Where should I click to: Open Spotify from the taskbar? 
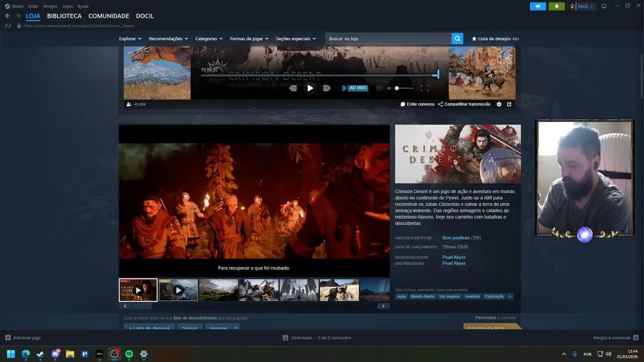point(129,354)
